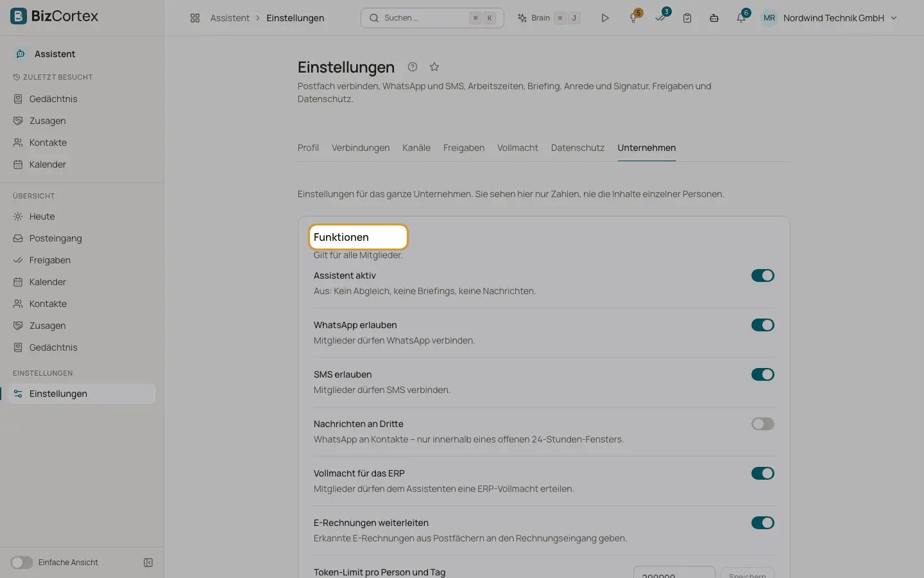Switch off E-Rechnungen weiterleiten
924x578 pixels.
click(763, 523)
